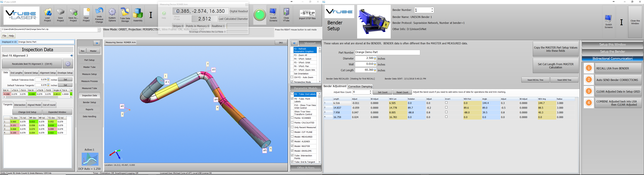
Task: Click the Import STEP files icon
Action: coord(307,15)
